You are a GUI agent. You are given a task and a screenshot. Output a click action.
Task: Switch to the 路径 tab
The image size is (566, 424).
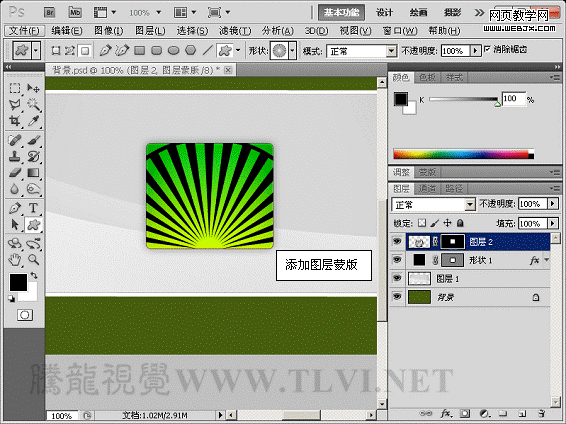point(454,188)
